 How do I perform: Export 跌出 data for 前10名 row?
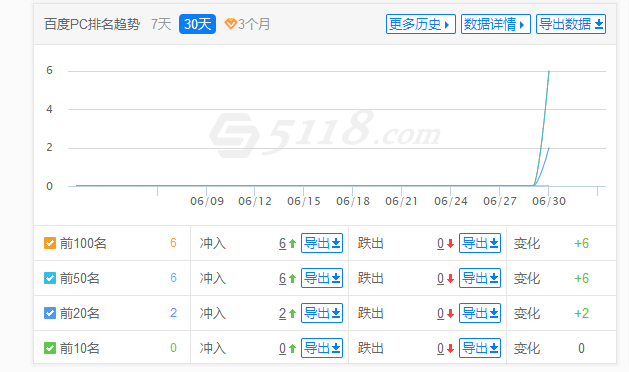pyautogui.click(x=480, y=348)
